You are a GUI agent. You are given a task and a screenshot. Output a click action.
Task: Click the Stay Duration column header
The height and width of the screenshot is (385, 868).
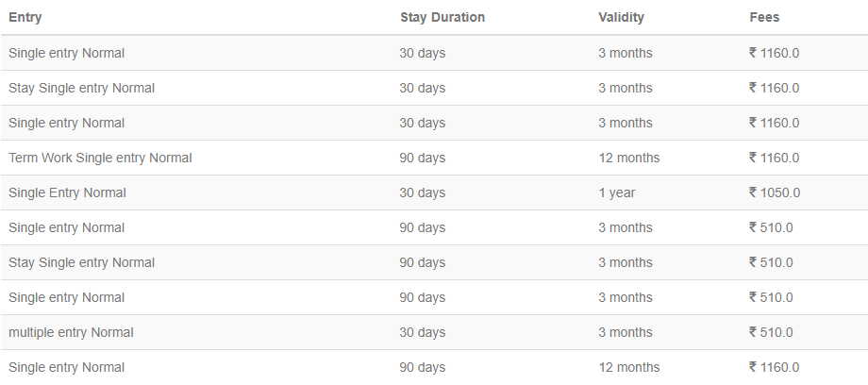[x=442, y=17]
